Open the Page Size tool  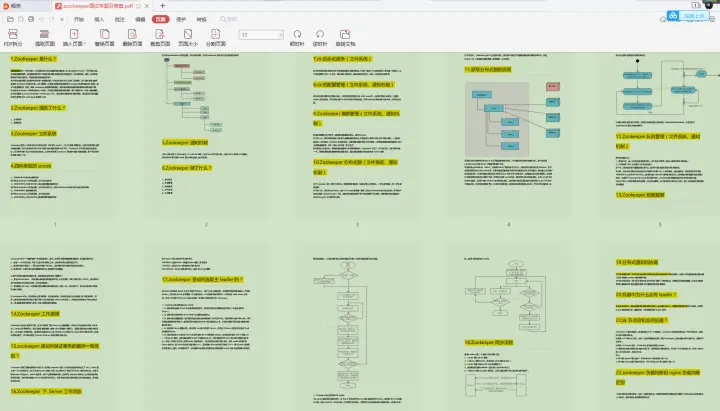point(188,37)
